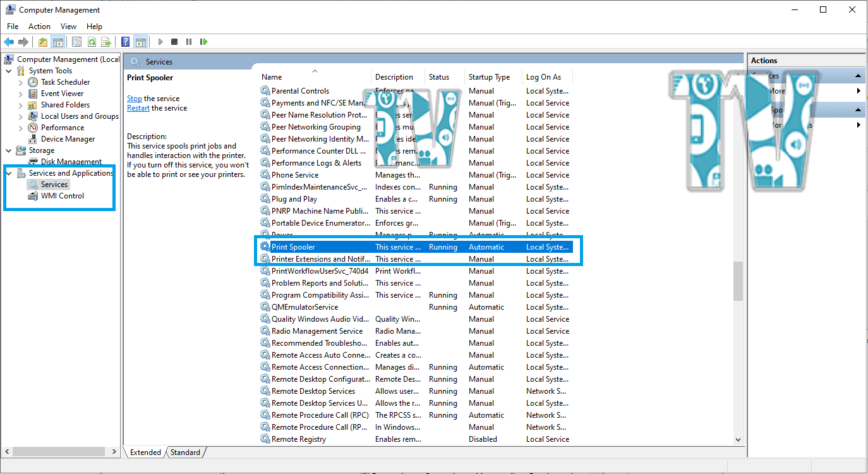Screen dimensions: 868x474
Task: Click the Back arrow toolbar icon
Action: click(x=9, y=42)
